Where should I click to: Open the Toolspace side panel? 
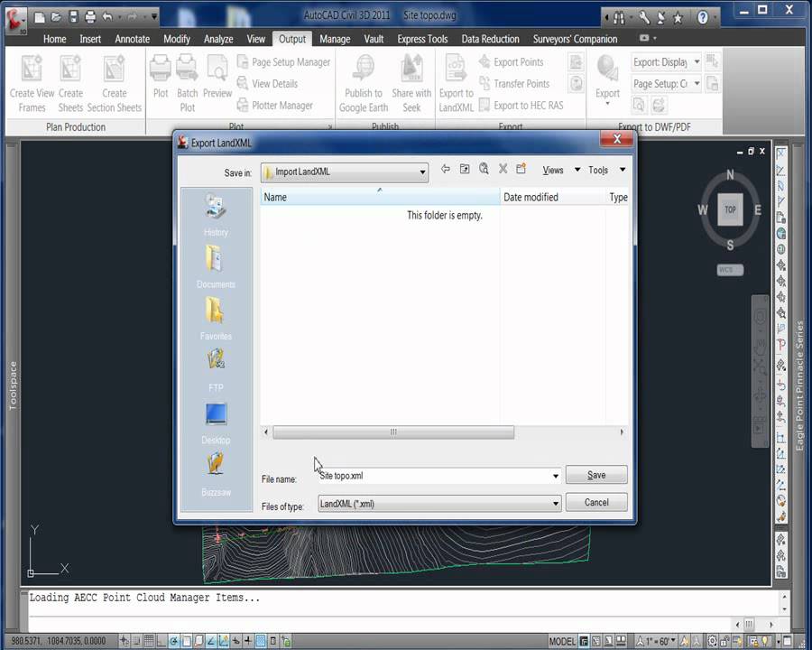(13, 386)
